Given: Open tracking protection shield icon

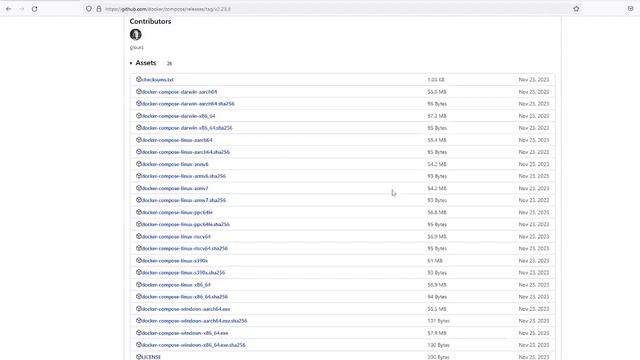Looking at the screenshot, I should [x=89, y=9].
